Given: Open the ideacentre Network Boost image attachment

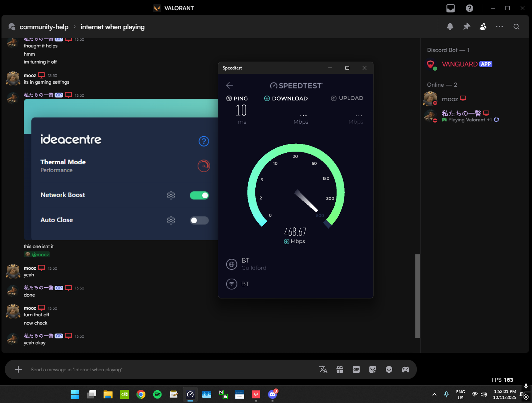Looking at the screenshot, I should coord(121,170).
